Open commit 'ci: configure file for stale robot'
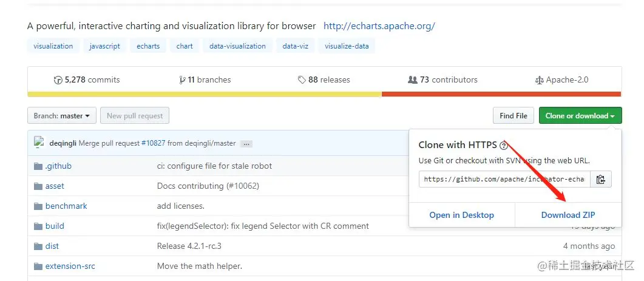Viewport: 644px width, 281px height. click(214, 166)
